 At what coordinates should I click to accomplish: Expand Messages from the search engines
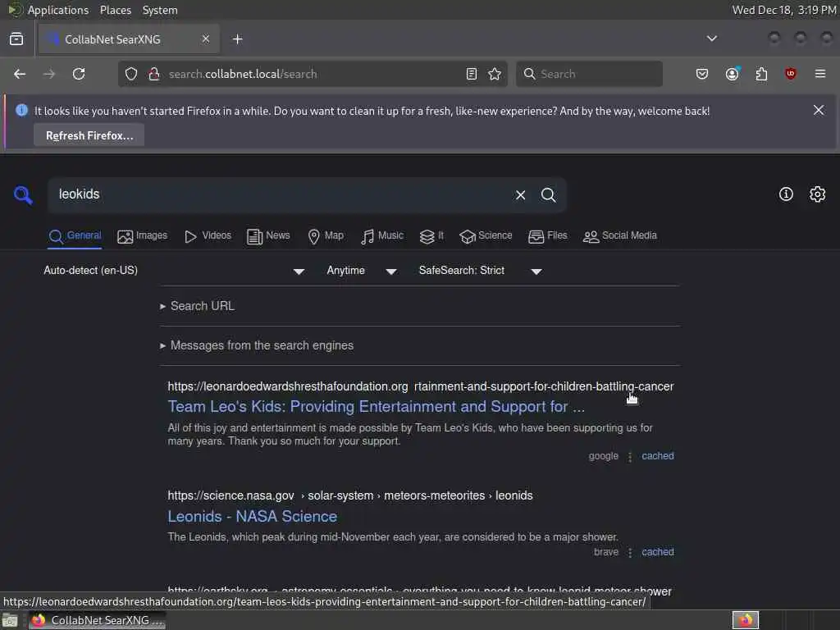(x=257, y=345)
